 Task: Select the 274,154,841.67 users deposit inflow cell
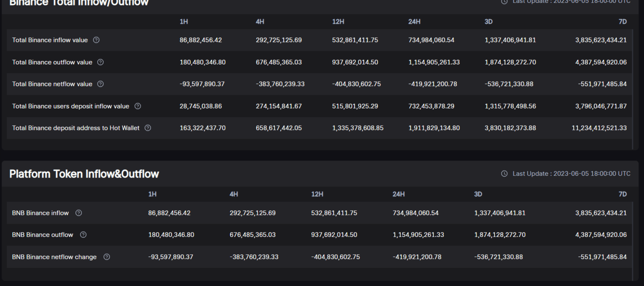pyautogui.click(x=279, y=106)
